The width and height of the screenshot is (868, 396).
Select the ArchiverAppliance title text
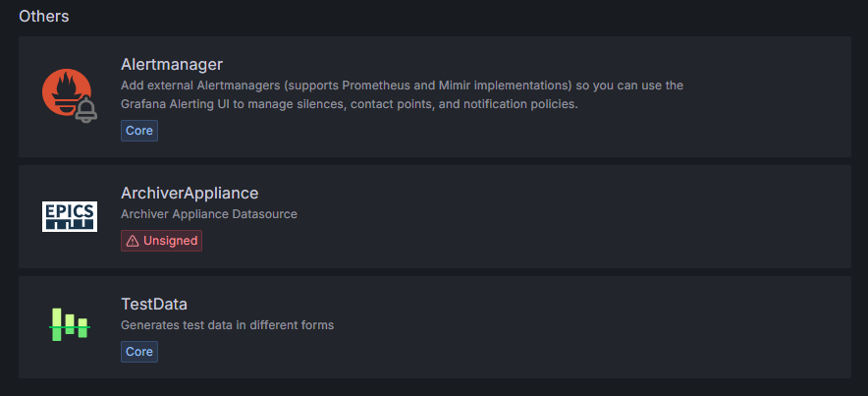tap(190, 193)
